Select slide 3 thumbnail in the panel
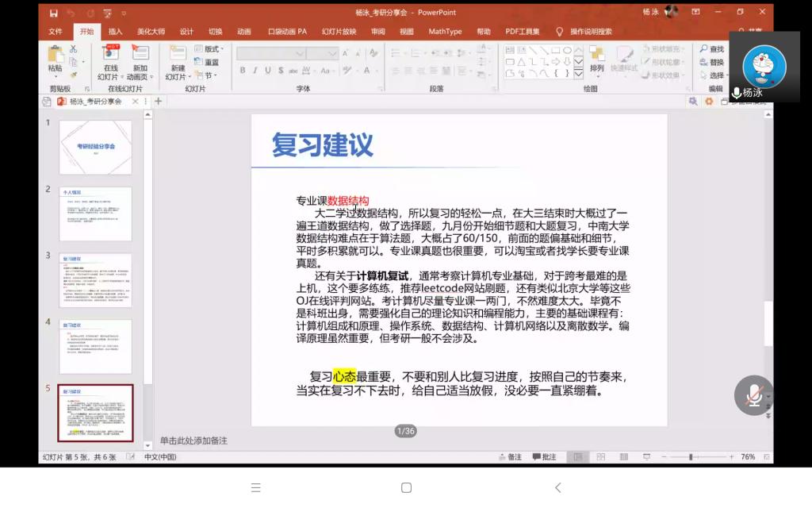Image resolution: width=812 pixels, height=508 pixels. pos(95,280)
